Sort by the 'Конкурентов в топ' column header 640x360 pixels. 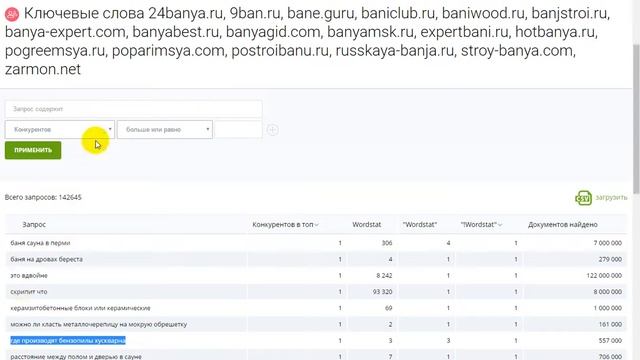[x=285, y=224]
